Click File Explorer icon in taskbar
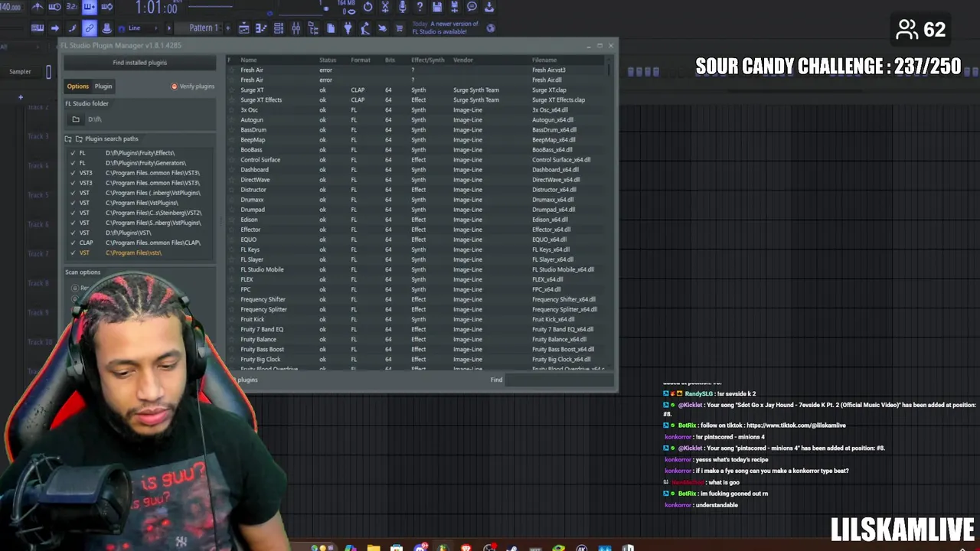Image resolution: width=980 pixels, height=551 pixels. 374,548
